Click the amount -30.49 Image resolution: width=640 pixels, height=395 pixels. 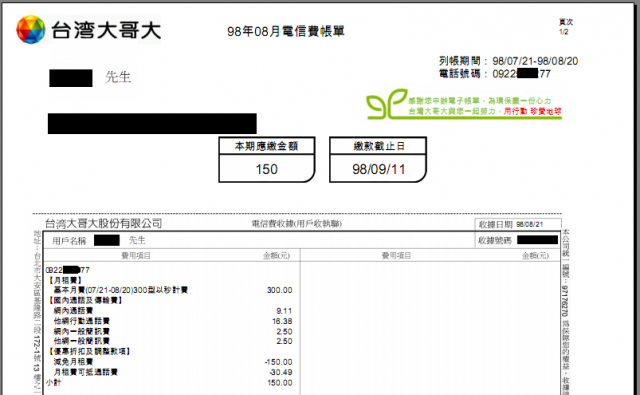[x=280, y=372]
